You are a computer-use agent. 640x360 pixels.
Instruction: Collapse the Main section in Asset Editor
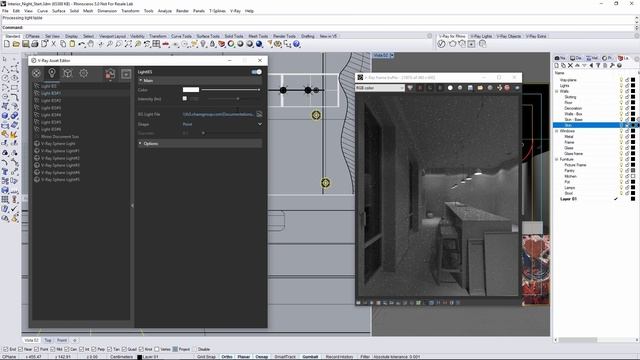(140, 81)
